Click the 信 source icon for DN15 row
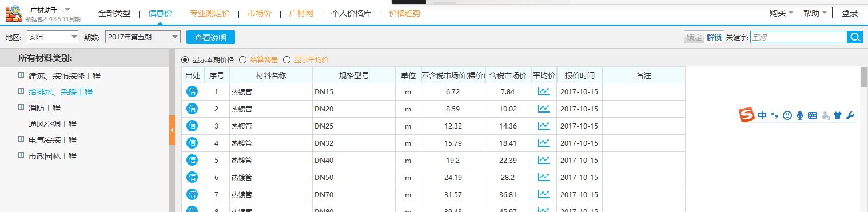The width and height of the screenshot is (868, 212). pyautogui.click(x=192, y=91)
